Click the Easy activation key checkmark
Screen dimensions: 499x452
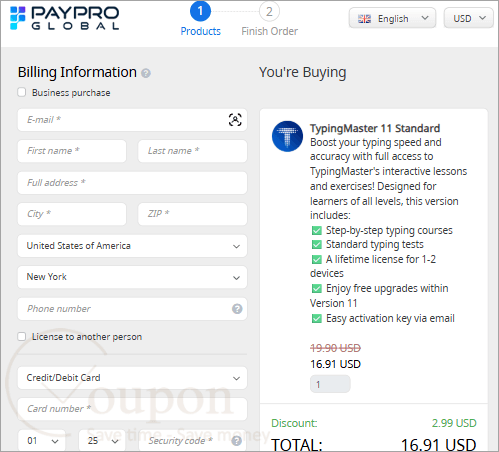[x=317, y=319]
